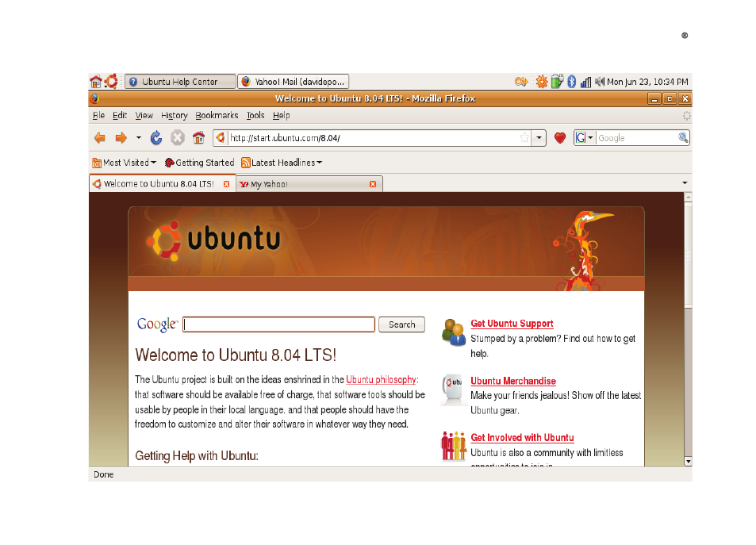Open the Getting Started bookmark
This screenshot has width=756, height=545.
(199, 163)
